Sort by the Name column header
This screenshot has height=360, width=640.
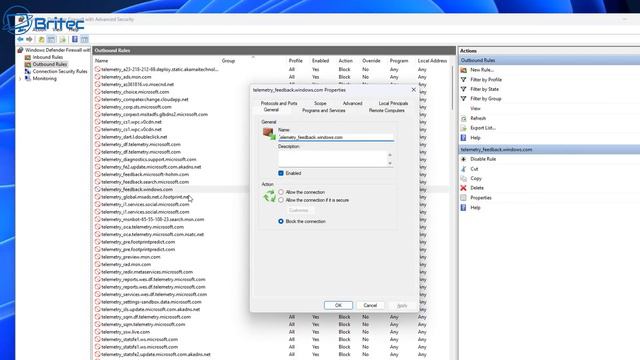pyautogui.click(x=101, y=61)
